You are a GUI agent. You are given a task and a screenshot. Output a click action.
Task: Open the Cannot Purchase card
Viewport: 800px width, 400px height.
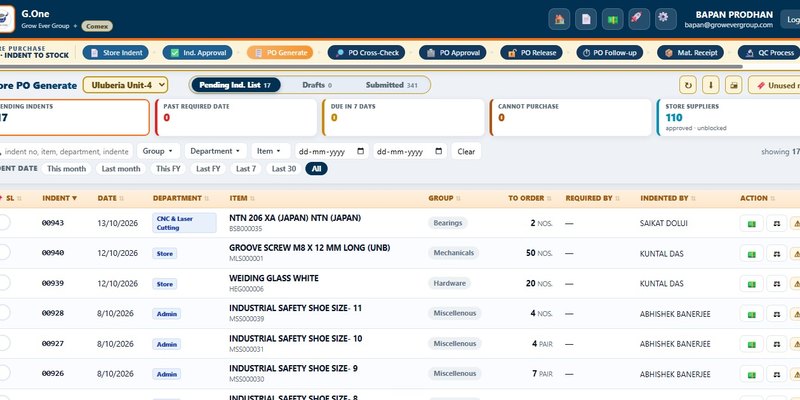point(571,117)
